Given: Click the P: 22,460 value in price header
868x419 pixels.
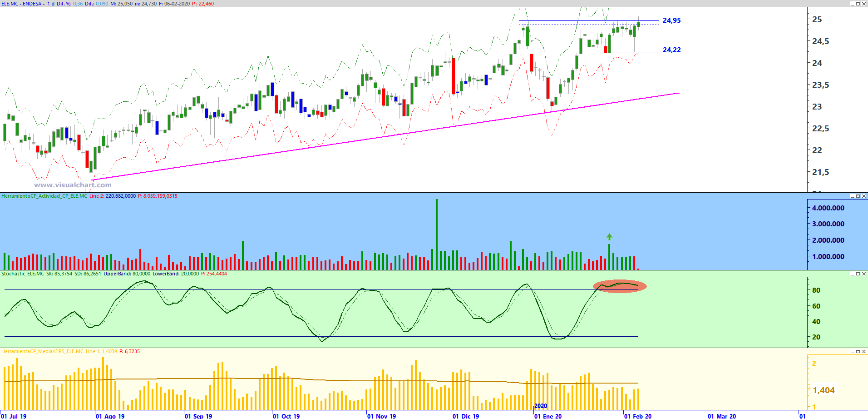Looking at the screenshot, I should tap(203, 4).
